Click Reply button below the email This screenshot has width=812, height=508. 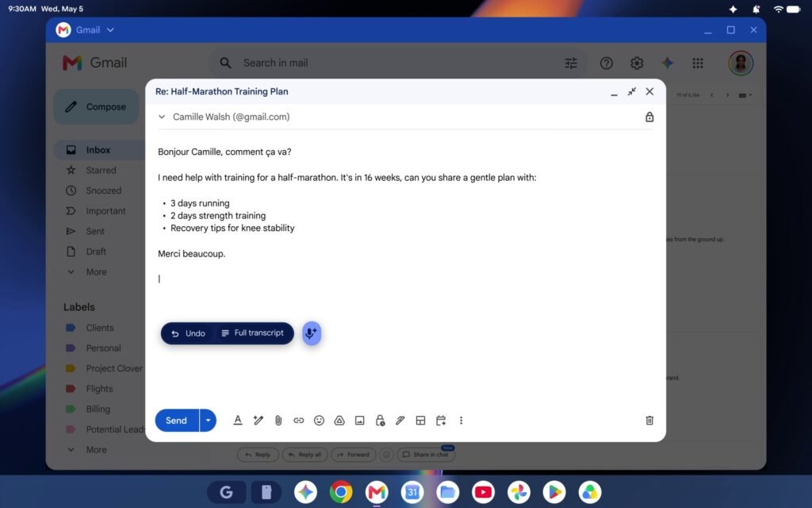pos(258,455)
